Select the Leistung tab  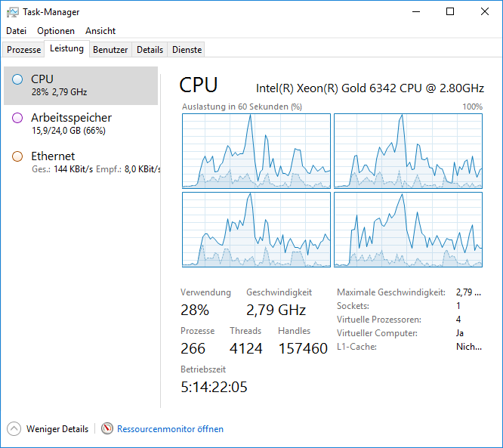click(66, 49)
